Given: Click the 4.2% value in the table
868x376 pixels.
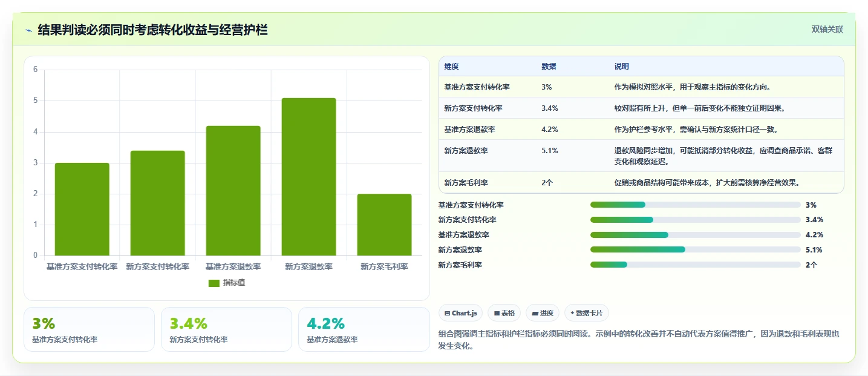Looking at the screenshot, I should (550, 130).
